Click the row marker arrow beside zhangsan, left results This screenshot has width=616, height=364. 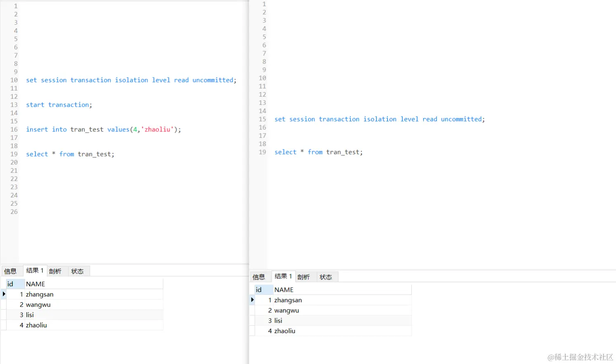point(4,294)
